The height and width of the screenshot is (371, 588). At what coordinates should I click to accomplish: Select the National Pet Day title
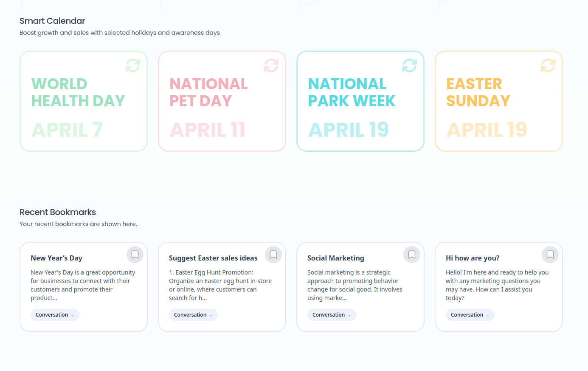(208, 92)
